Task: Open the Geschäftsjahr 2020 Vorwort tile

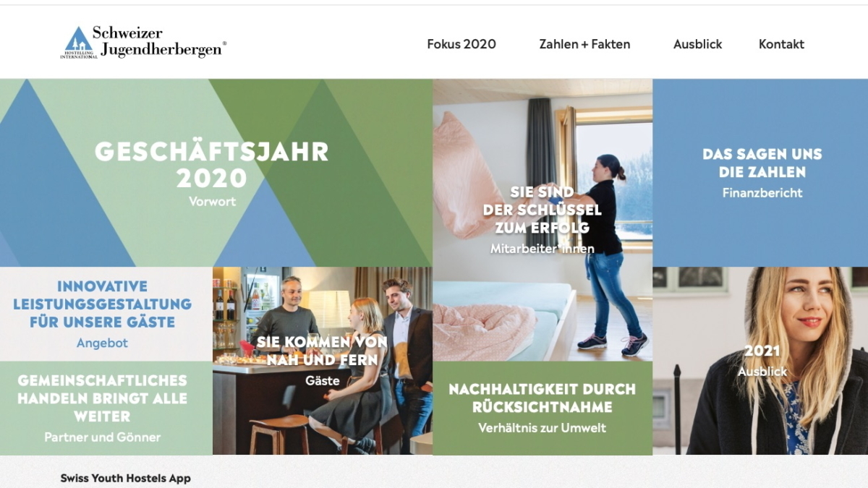Action: coord(216,173)
